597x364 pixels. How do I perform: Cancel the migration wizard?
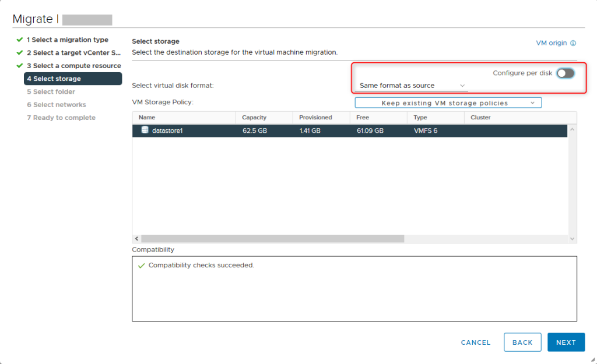point(476,342)
